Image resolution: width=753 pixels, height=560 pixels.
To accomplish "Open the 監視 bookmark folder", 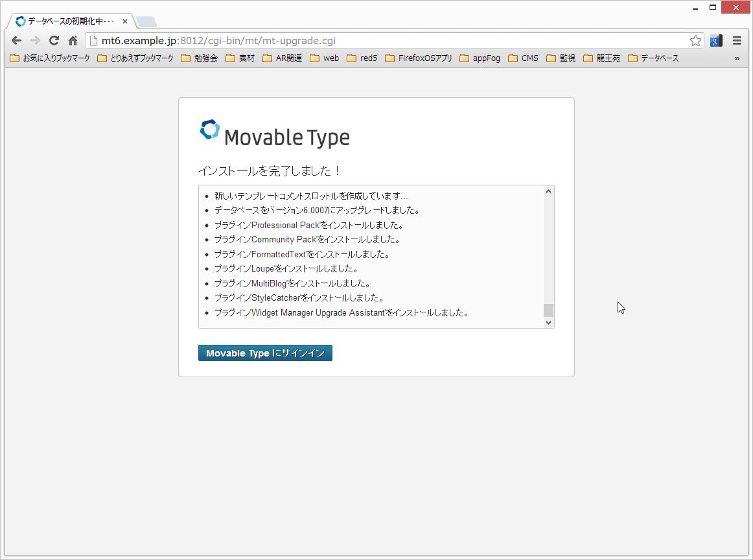I will coord(561,58).
